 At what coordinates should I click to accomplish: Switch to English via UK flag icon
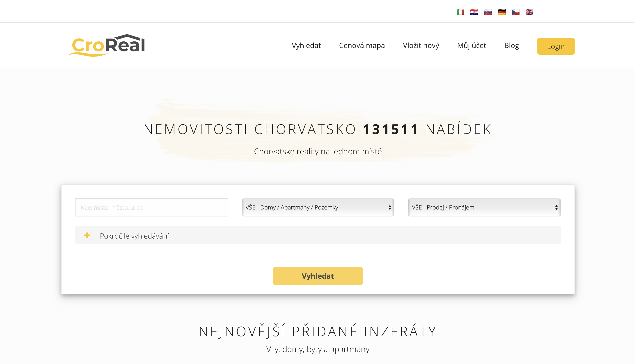point(529,12)
